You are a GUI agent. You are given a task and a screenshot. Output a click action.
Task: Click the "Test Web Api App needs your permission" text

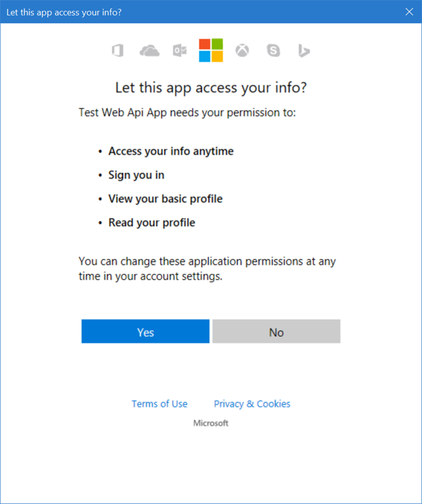tap(187, 112)
